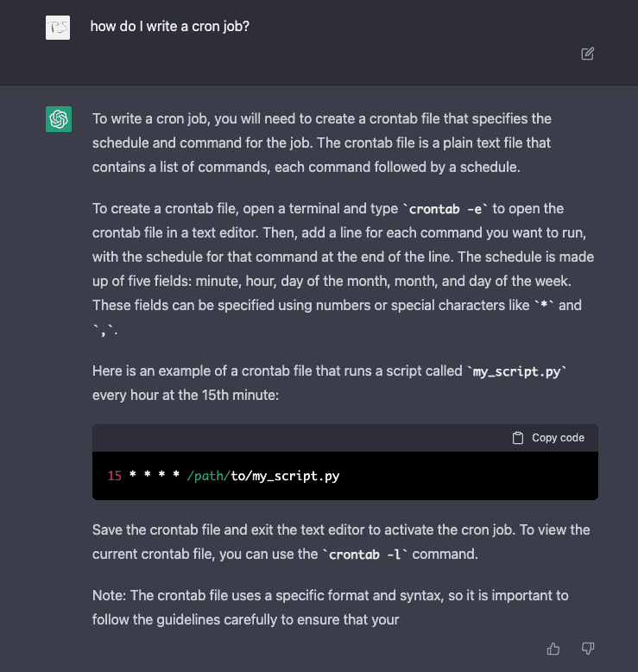Click the red "15" in code block
The image size is (638, 672).
click(x=115, y=476)
